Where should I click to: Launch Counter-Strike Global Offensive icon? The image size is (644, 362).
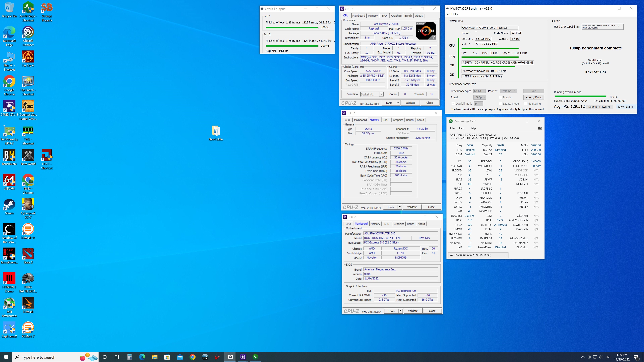pyautogui.click(x=28, y=110)
